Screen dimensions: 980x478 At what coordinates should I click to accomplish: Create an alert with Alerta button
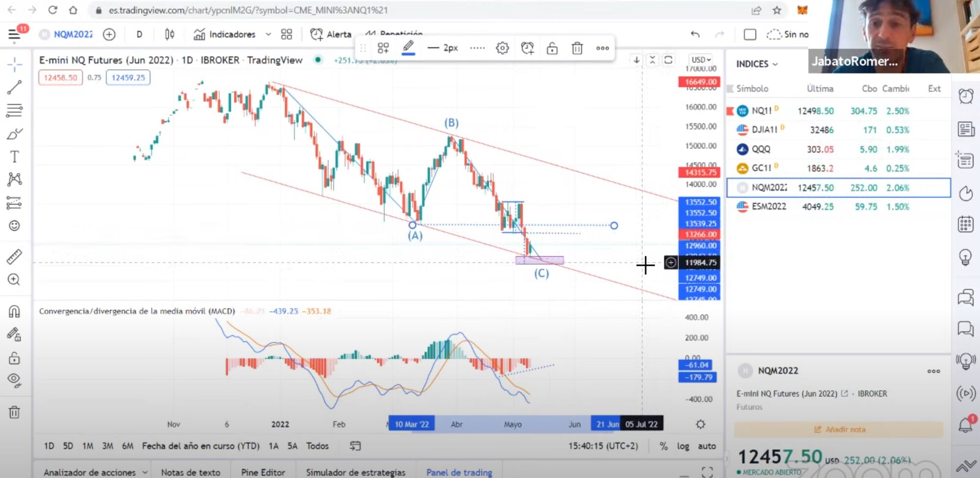click(331, 34)
